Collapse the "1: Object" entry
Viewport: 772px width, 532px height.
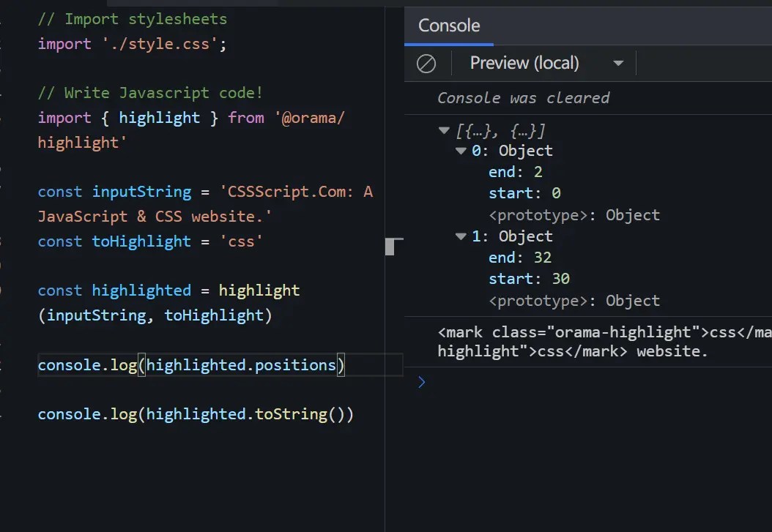point(461,236)
